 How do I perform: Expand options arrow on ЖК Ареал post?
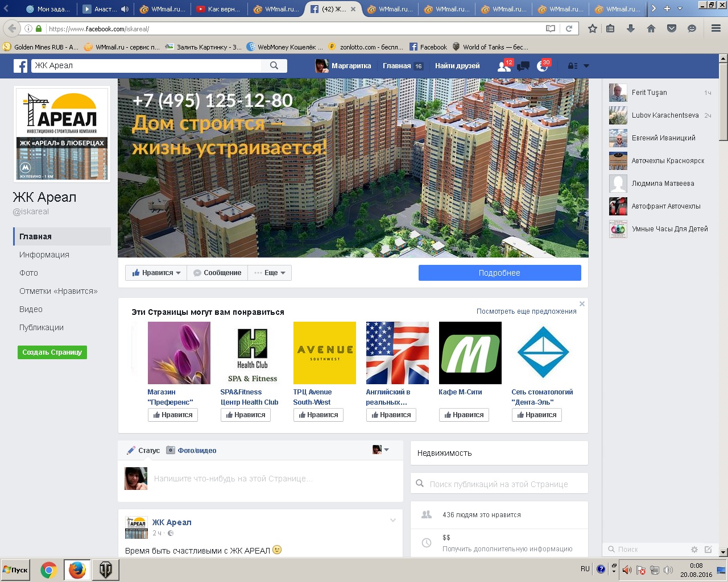click(393, 521)
